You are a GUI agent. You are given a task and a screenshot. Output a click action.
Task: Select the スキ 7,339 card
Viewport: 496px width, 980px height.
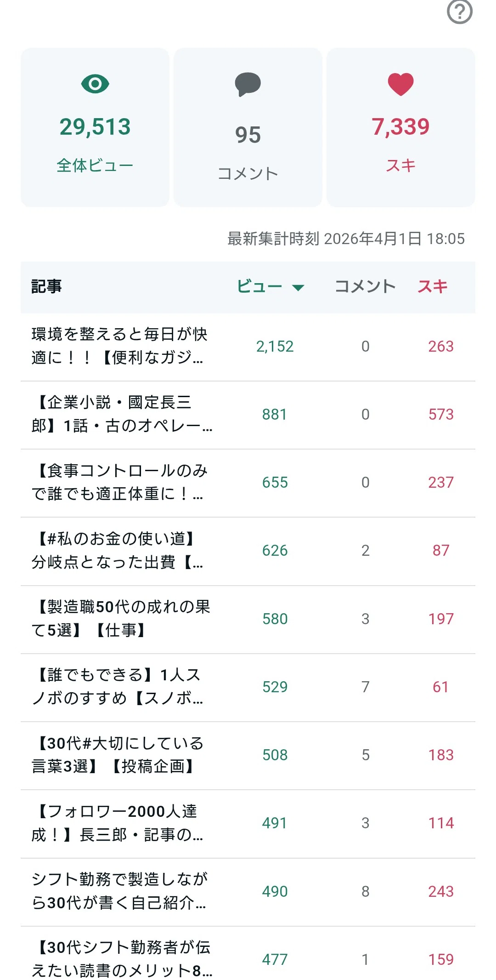click(x=401, y=127)
